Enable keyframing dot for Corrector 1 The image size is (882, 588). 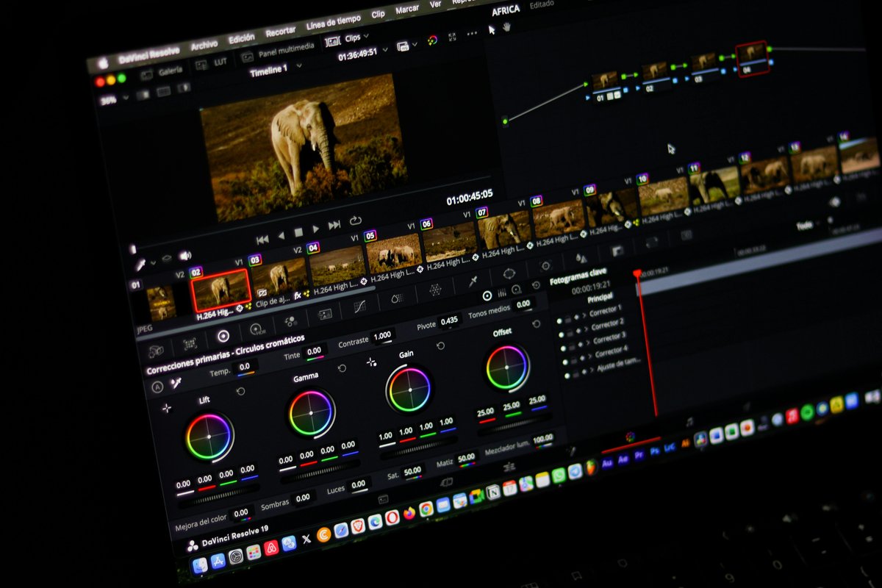[x=559, y=321]
